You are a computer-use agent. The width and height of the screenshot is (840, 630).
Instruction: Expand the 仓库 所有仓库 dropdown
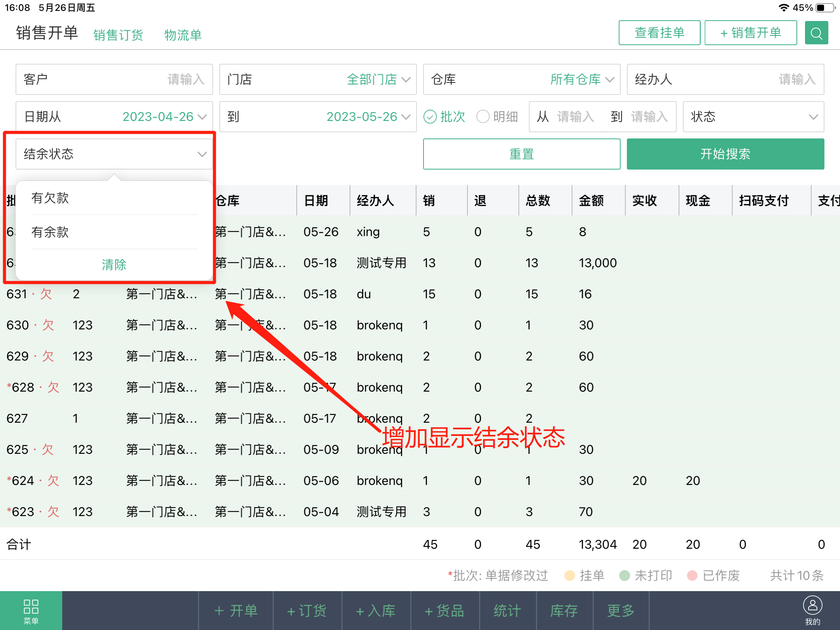click(x=522, y=79)
